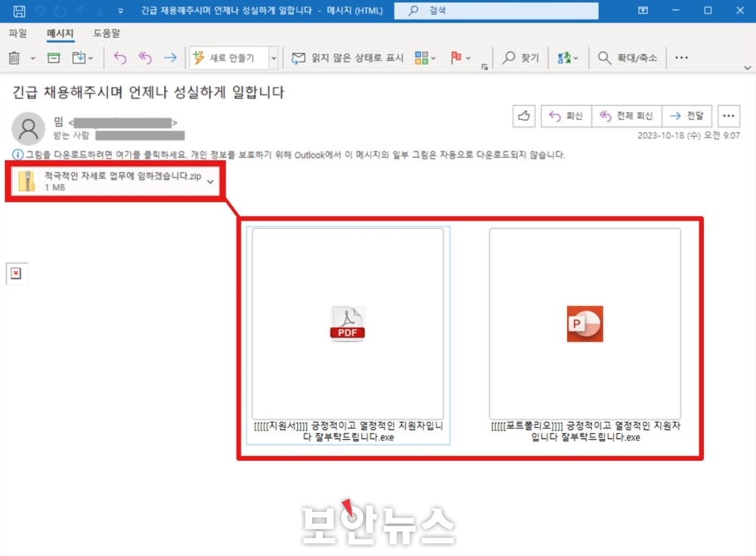Open the translate dropdown
This screenshot has height=556, width=756.
click(x=568, y=58)
